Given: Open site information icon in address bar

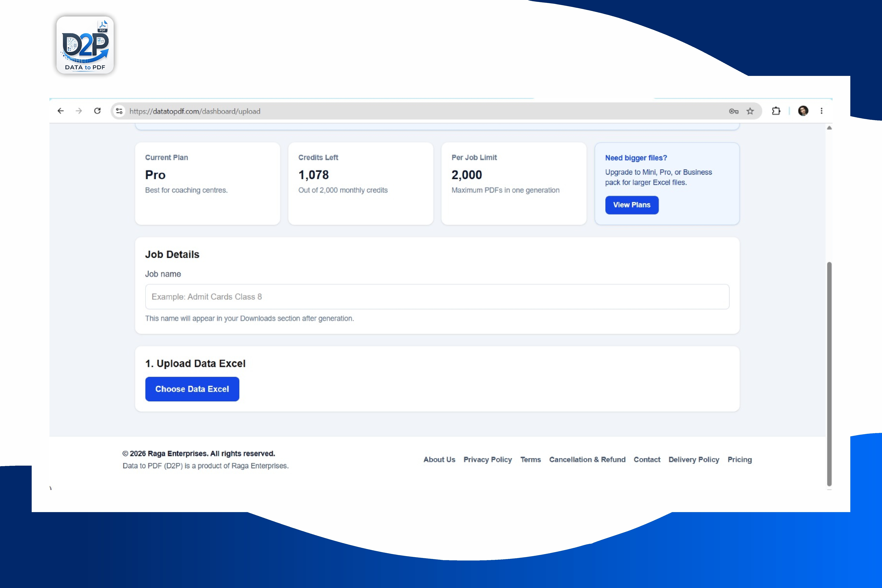Looking at the screenshot, I should [x=119, y=111].
